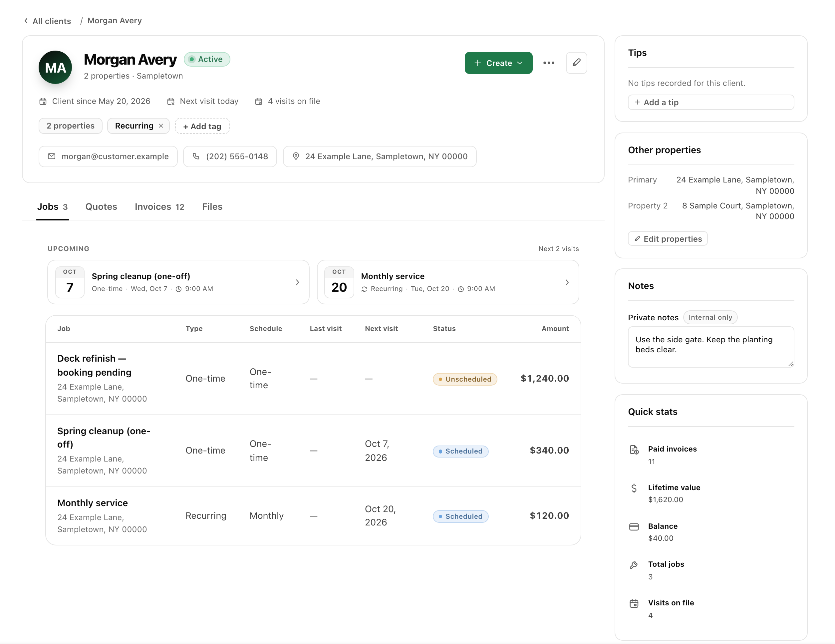Open the Spring cleanup (one-off) table row
This screenshot has width=835, height=644.
(313, 451)
